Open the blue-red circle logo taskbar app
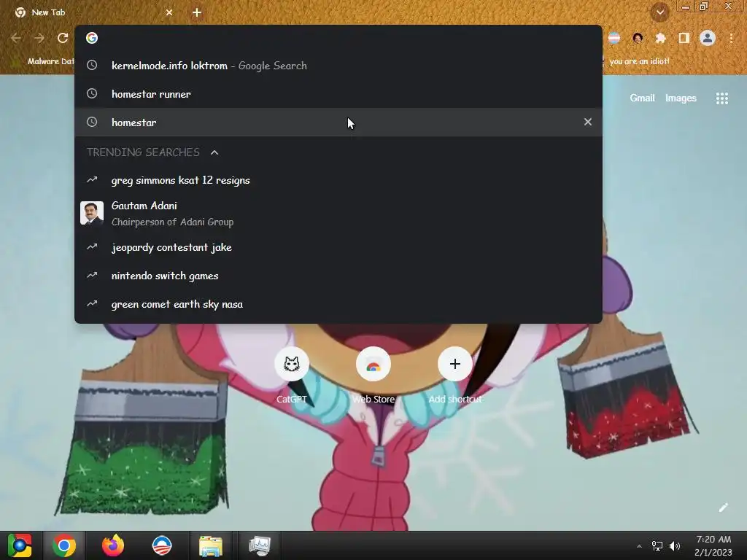This screenshot has width=747, height=560. coord(161,545)
